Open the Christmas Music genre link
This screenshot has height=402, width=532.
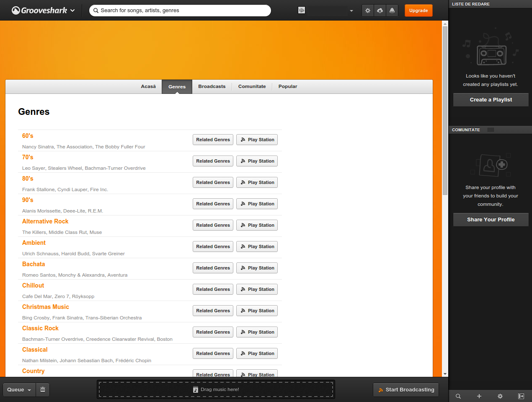46,307
